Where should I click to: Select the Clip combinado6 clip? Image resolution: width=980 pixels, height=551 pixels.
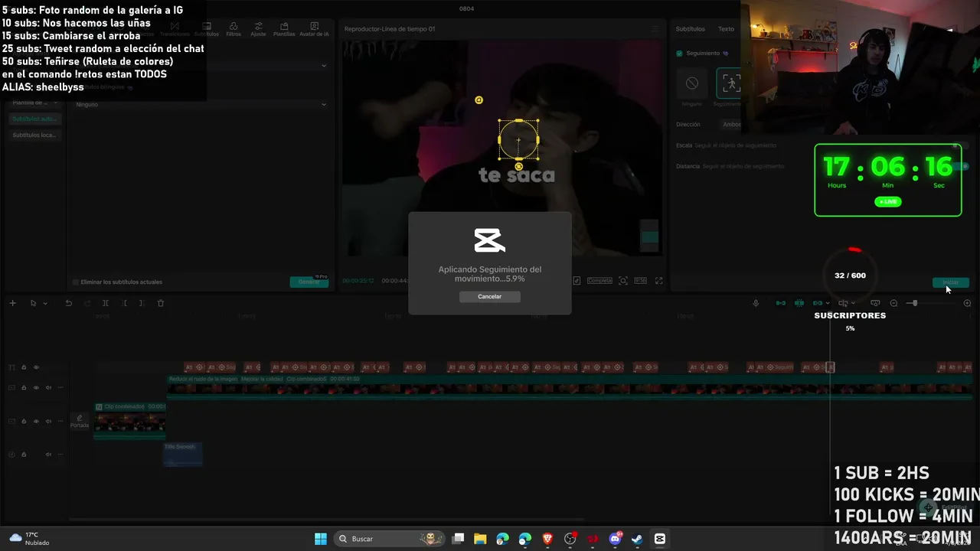tap(129, 420)
